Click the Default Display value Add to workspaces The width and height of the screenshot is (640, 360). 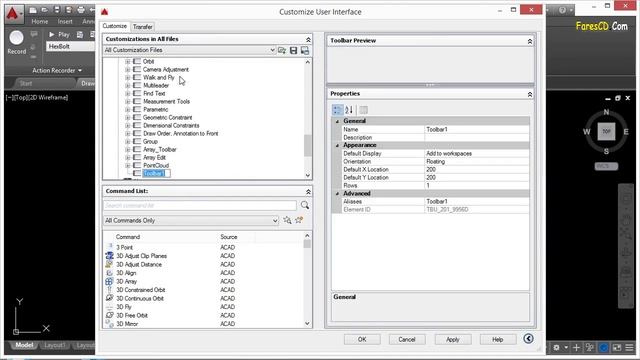coord(477,153)
